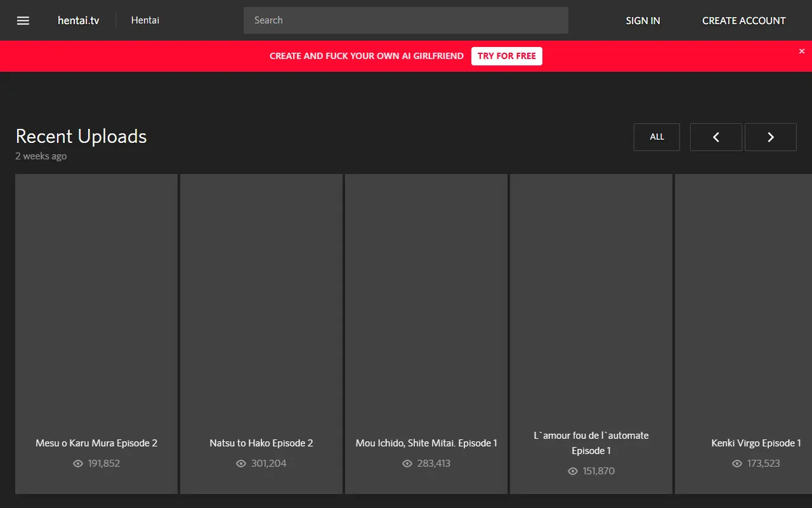Image resolution: width=812 pixels, height=508 pixels.
Task: Open the Hentai navigation item
Action: (145, 20)
